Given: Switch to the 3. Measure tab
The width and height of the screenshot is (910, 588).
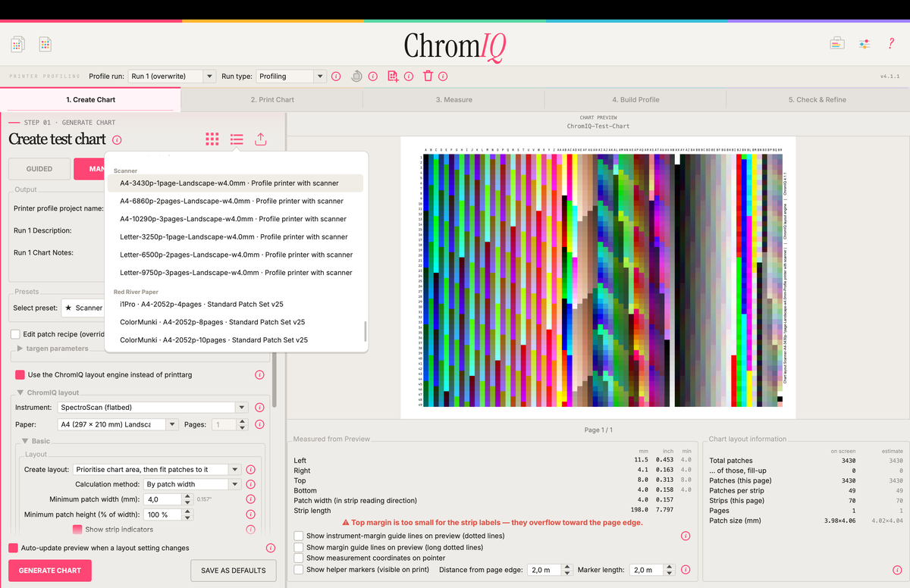Looking at the screenshot, I should [453, 99].
